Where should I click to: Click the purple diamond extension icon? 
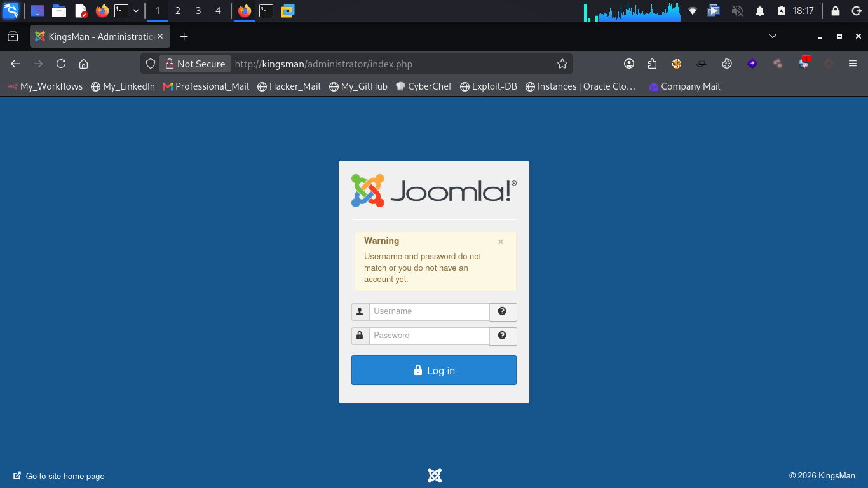point(752,64)
